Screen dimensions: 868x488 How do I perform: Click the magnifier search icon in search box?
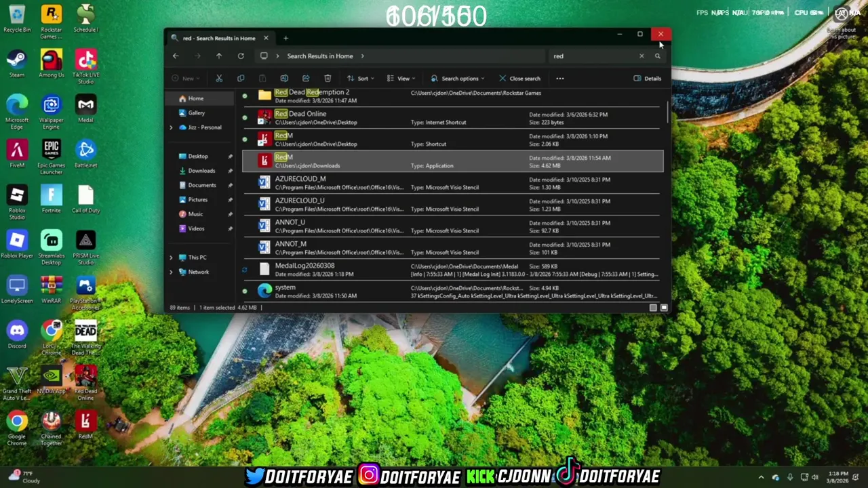[657, 56]
